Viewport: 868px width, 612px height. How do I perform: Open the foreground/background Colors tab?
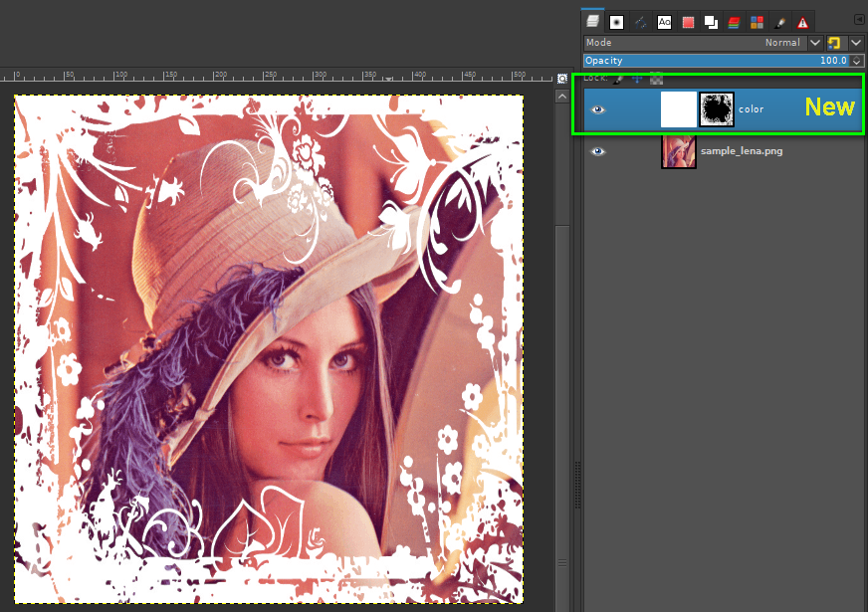point(711,22)
